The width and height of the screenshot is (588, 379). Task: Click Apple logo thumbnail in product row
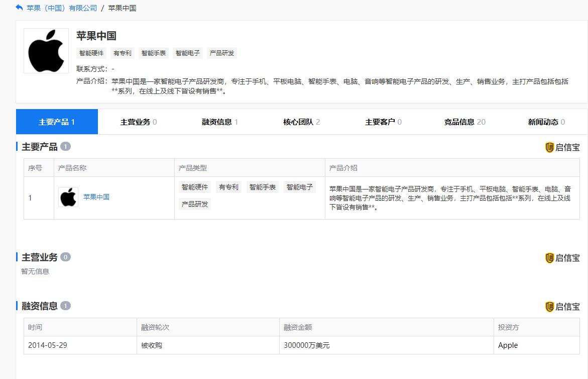click(68, 197)
